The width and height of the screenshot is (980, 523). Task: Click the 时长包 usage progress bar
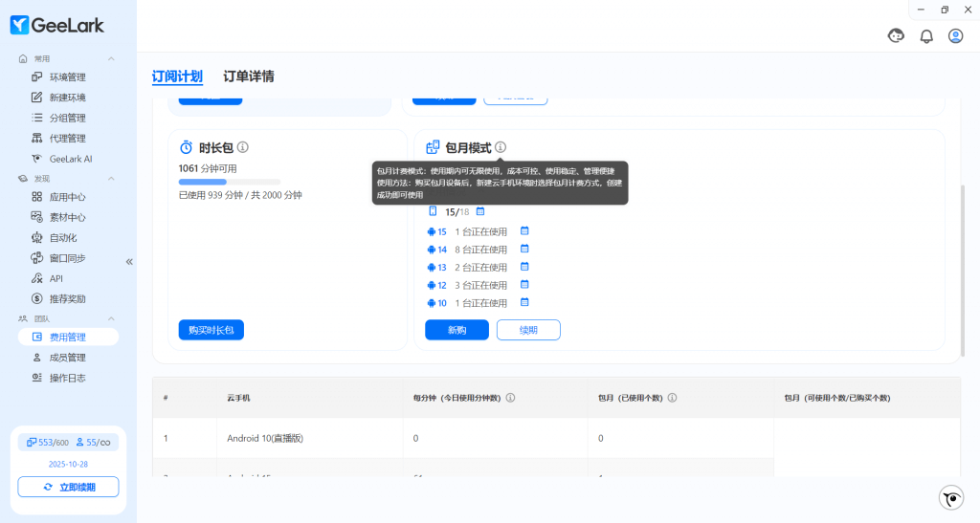coord(230,181)
